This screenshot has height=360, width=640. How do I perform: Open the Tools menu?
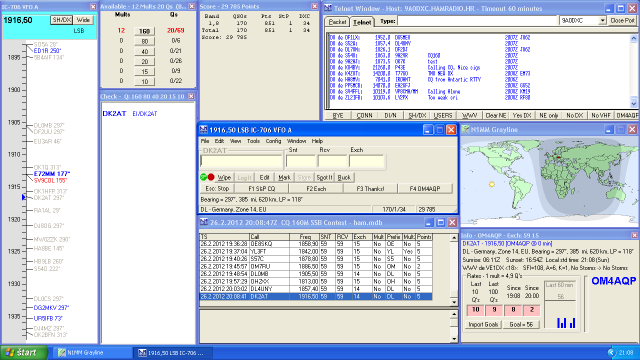253,141
